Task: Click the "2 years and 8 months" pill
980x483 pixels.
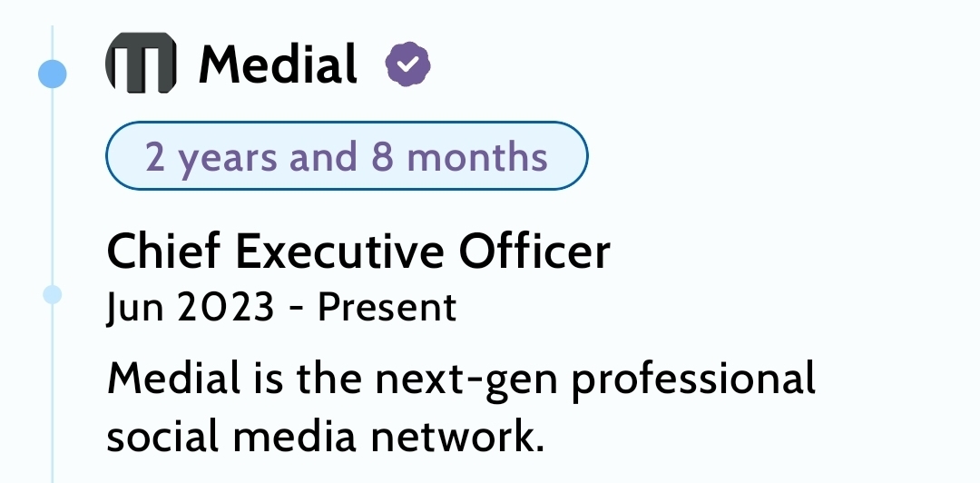Action: pos(347,156)
